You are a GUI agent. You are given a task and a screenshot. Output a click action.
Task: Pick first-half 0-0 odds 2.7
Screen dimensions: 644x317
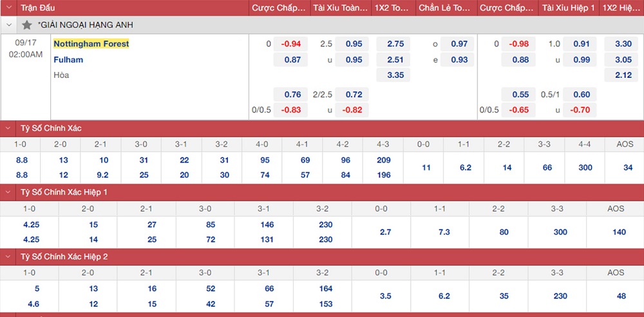point(385,232)
